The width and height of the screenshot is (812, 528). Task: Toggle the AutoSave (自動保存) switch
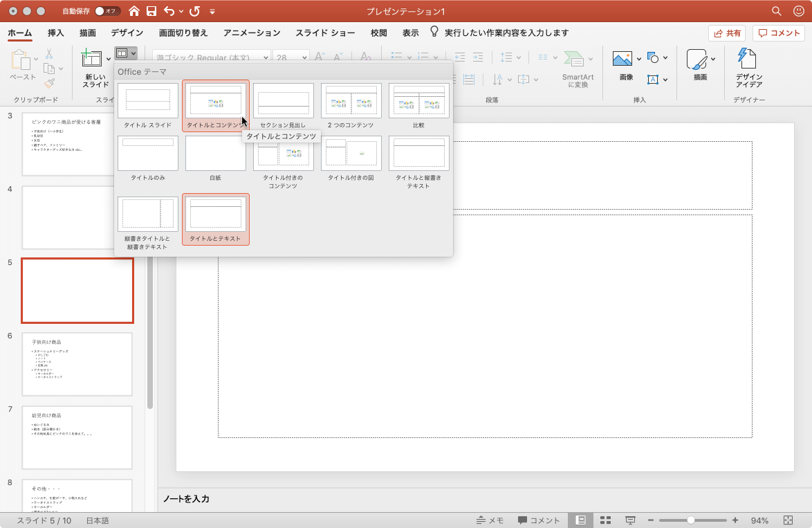[107, 11]
